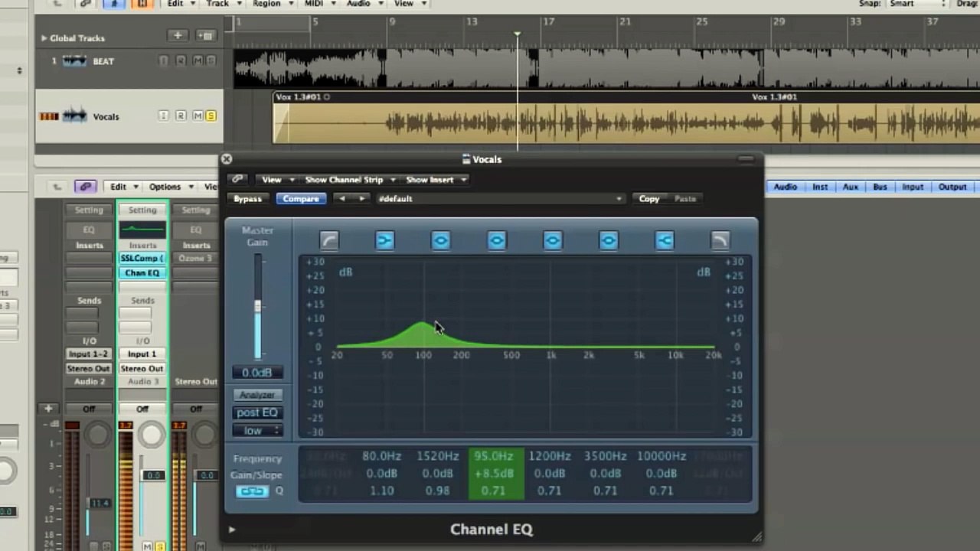The image size is (980, 551).
Task: Click the Audio 2 volume fader handle
Action: coord(100,503)
